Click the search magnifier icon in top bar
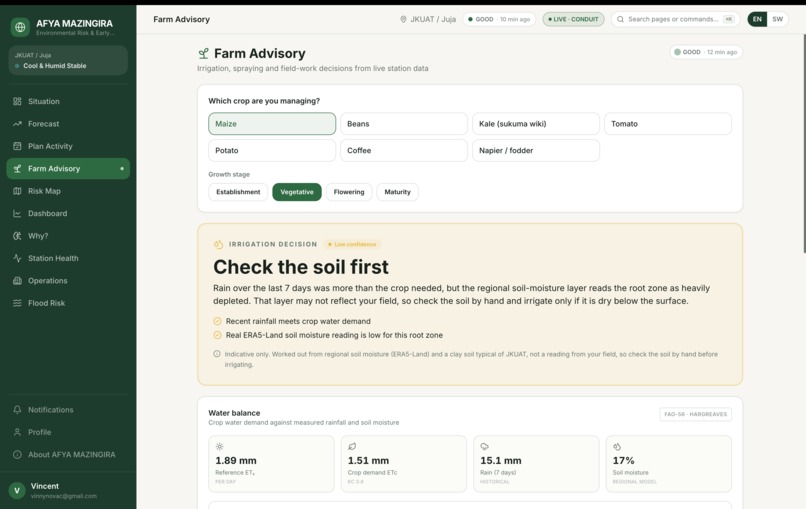806x509 pixels. pos(620,19)
